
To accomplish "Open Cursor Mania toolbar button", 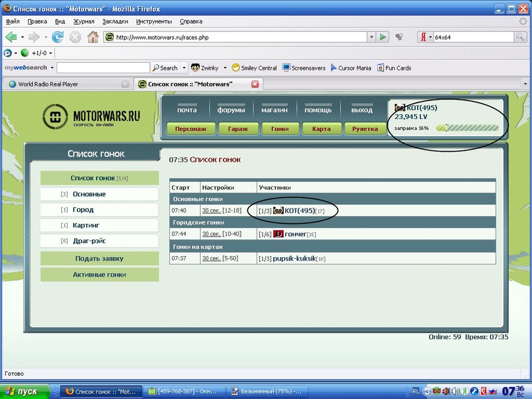I will pyautogui.click(x=351, y=68).
